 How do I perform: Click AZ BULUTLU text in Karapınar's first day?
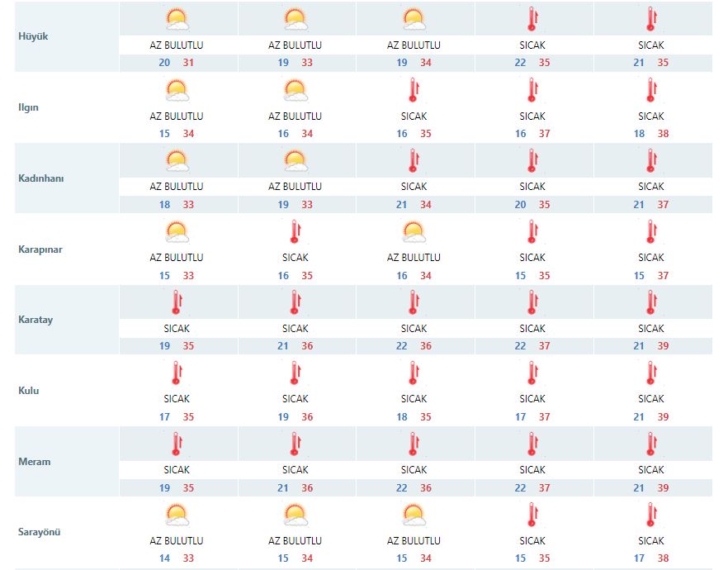click(177, 258)
